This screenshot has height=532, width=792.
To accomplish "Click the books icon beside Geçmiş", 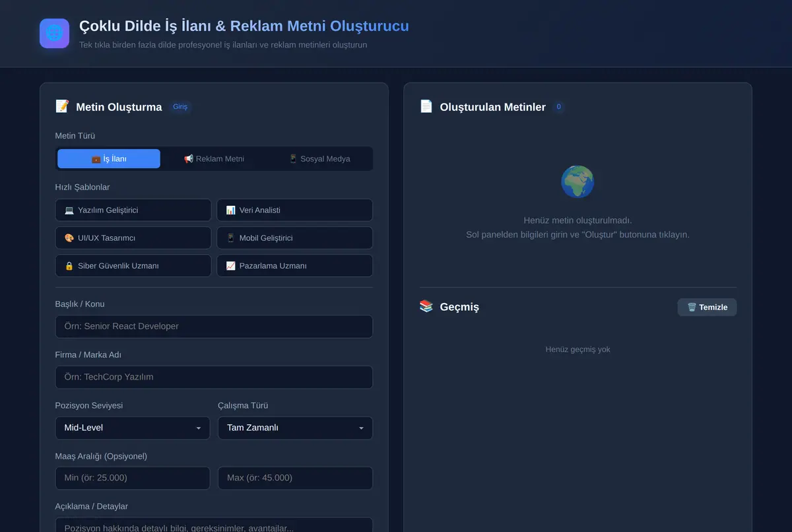I will point(426,306).
